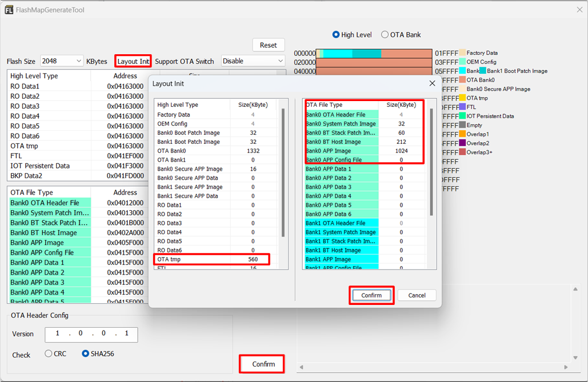
Task: Click the log panel scroll-left arrow
Action: 301,367
